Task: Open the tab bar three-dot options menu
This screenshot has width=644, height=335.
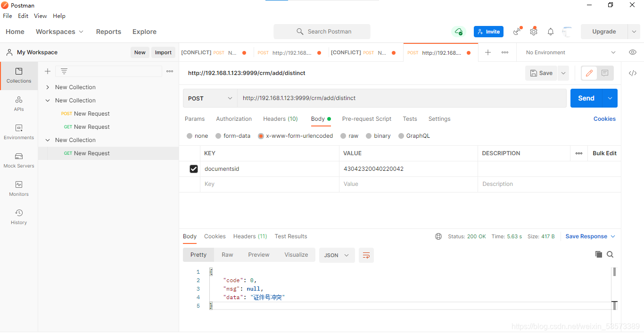Action: click(x=505, y=52)
